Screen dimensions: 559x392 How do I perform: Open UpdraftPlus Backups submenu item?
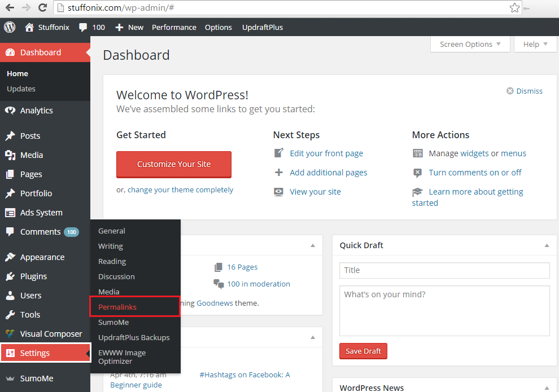[x=134, y=337]
